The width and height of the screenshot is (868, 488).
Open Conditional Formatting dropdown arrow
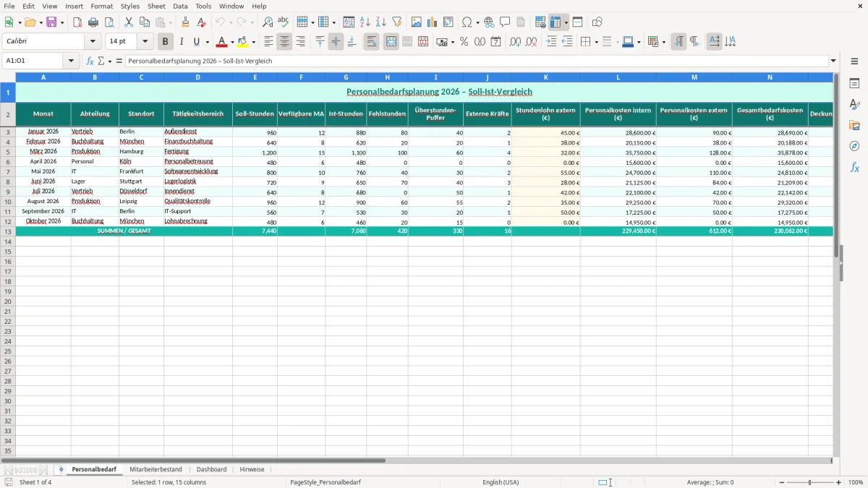pos(663,42)
